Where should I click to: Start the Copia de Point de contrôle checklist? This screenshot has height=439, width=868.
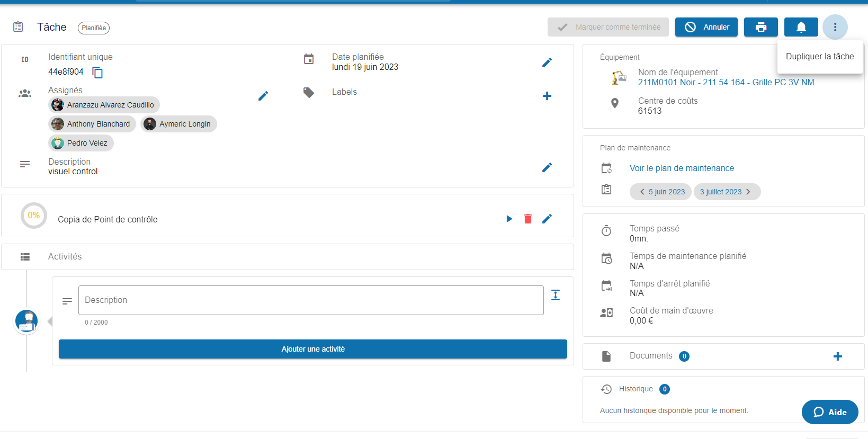click(509, 219)
